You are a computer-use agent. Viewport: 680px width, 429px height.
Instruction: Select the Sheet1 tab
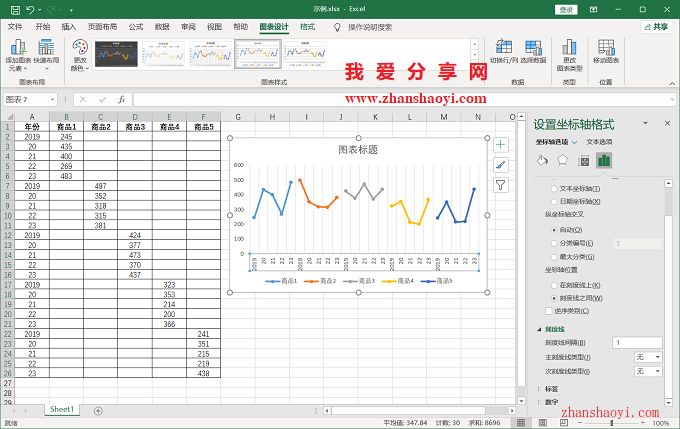[x=62, y=409]
